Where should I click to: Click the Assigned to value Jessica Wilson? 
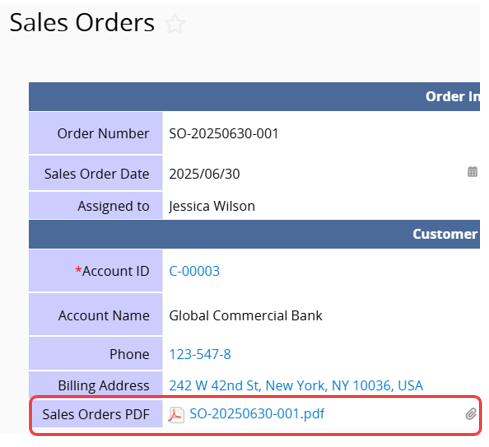(212, 206)
